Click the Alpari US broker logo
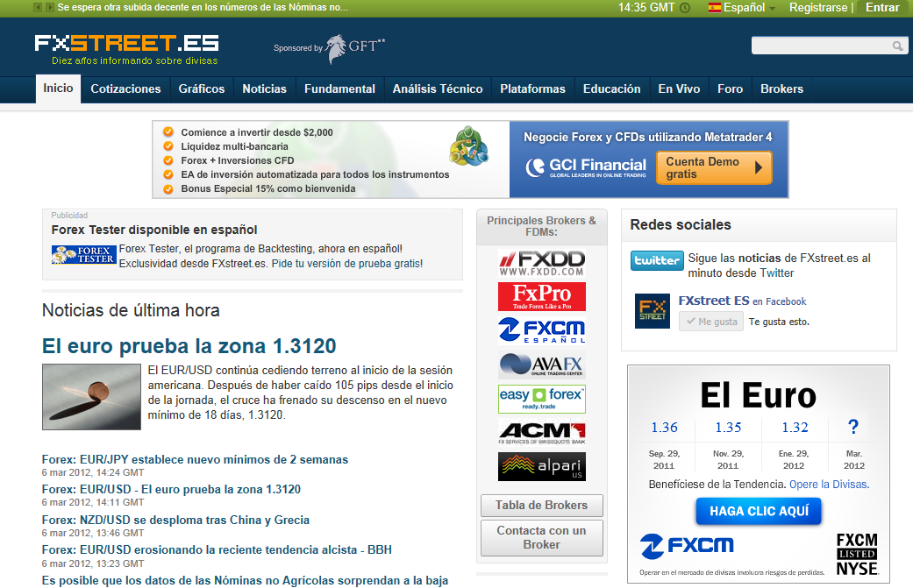This screenshot has height=588, width=913. tap(541, 466)
